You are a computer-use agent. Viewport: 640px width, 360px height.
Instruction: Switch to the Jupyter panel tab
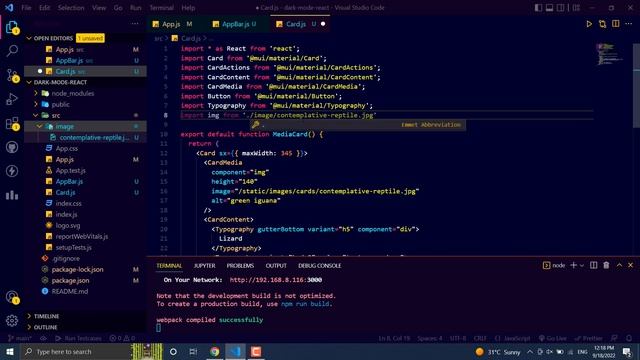pos(204,265)
